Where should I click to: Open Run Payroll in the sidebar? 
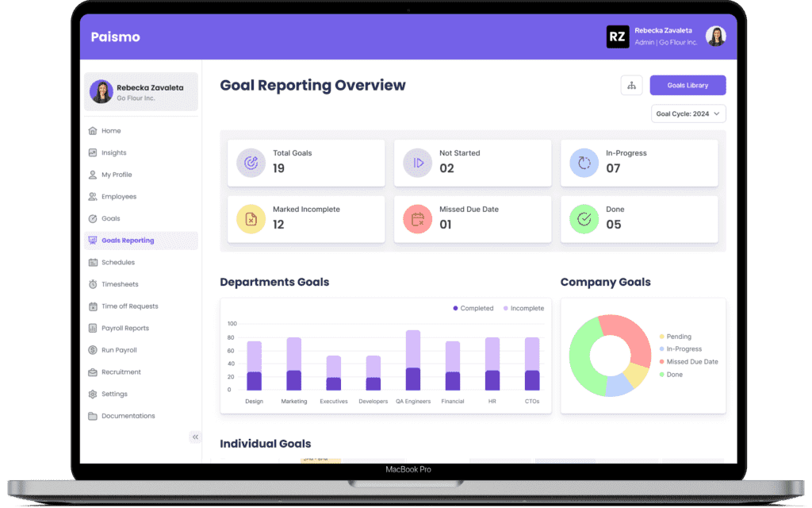119,350
